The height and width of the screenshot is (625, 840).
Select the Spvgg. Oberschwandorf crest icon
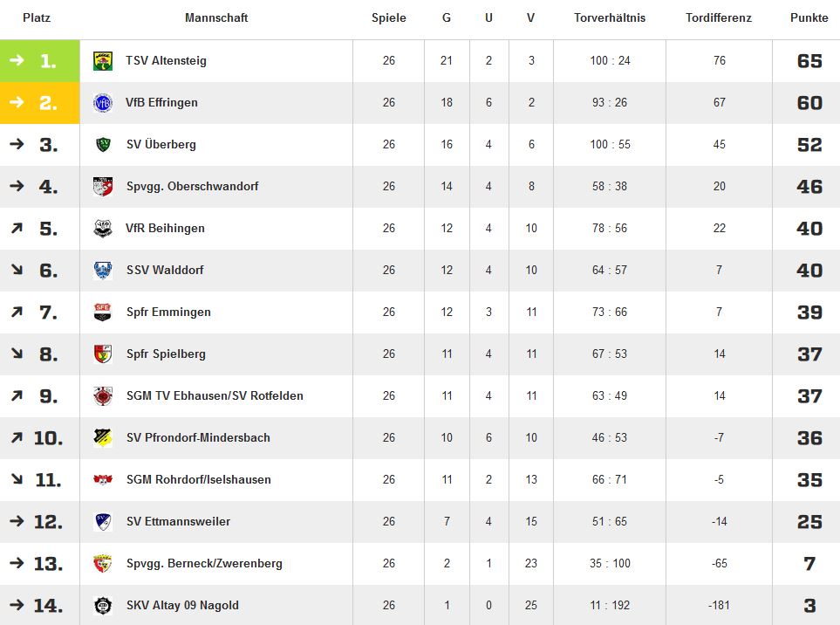point(103,186)
